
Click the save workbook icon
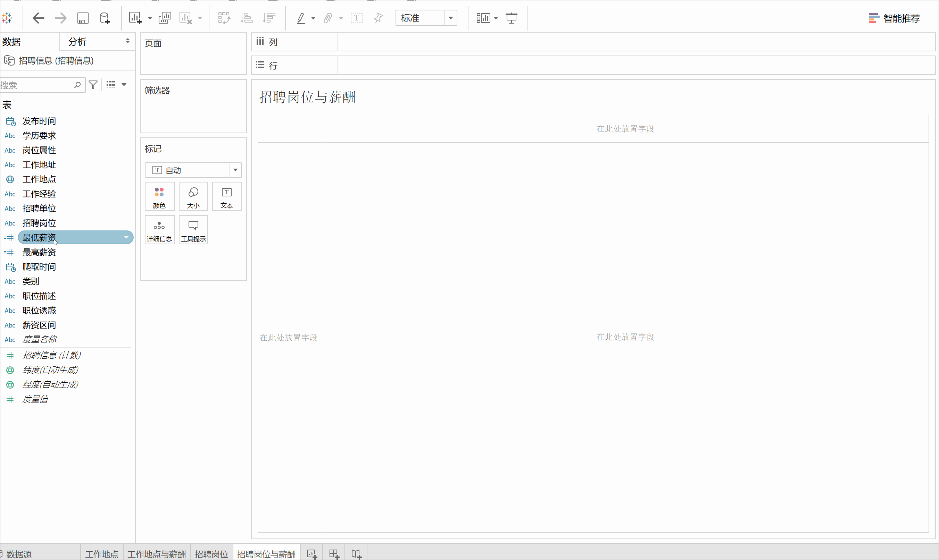click(83, 18)
